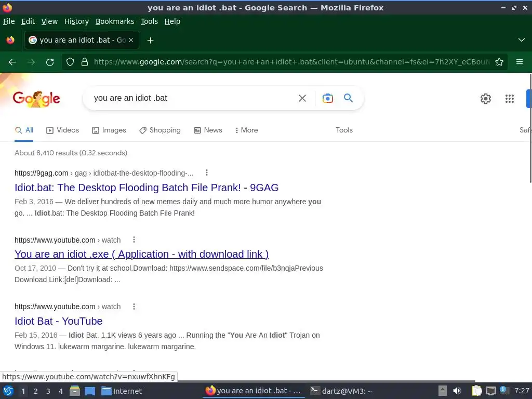This screenshot has height=399, width=532.
Task: Open the Bookmarks menu
Action: [x=115, y=21]
